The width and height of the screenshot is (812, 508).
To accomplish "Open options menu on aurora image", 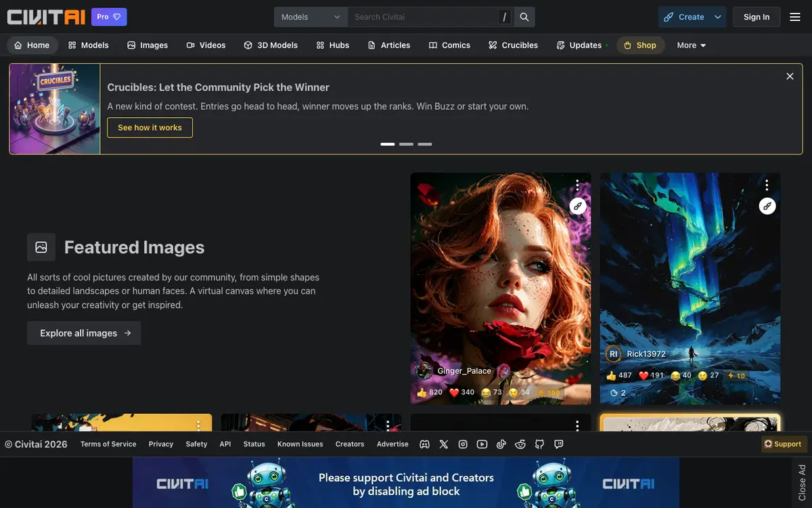I will (767, 185).
